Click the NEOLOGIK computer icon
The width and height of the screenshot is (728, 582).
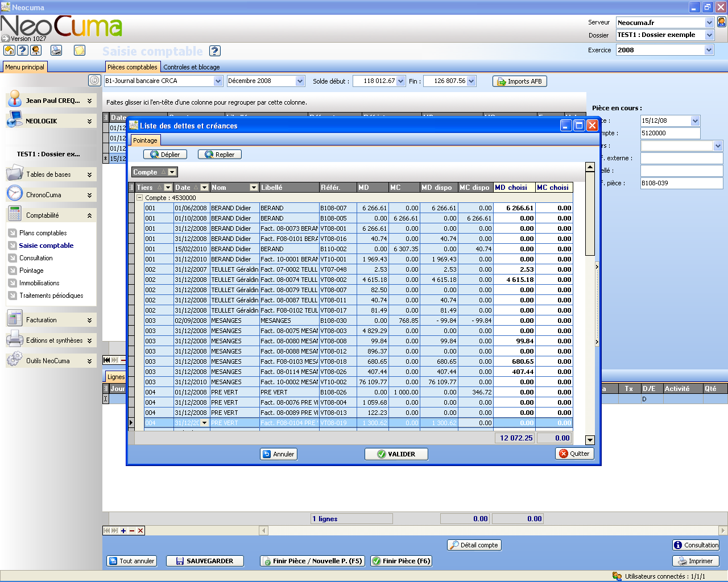click(x=15, y=120)
